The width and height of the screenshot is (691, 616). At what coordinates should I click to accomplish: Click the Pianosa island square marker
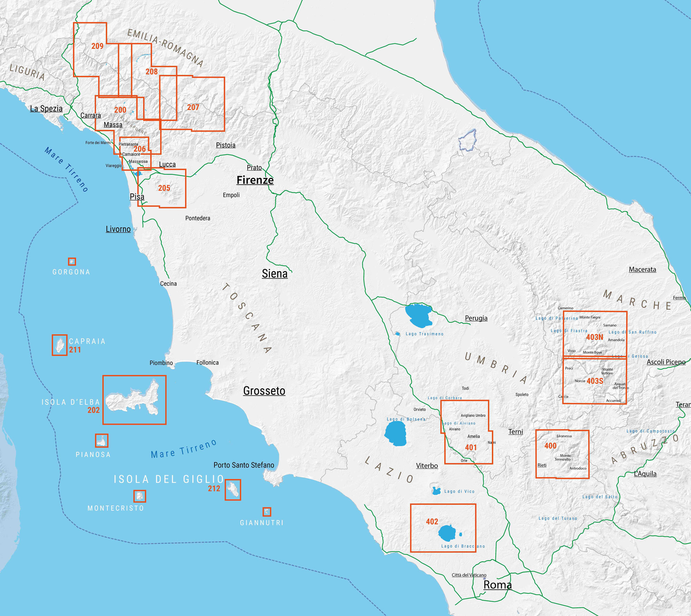[x=102, y=440]
